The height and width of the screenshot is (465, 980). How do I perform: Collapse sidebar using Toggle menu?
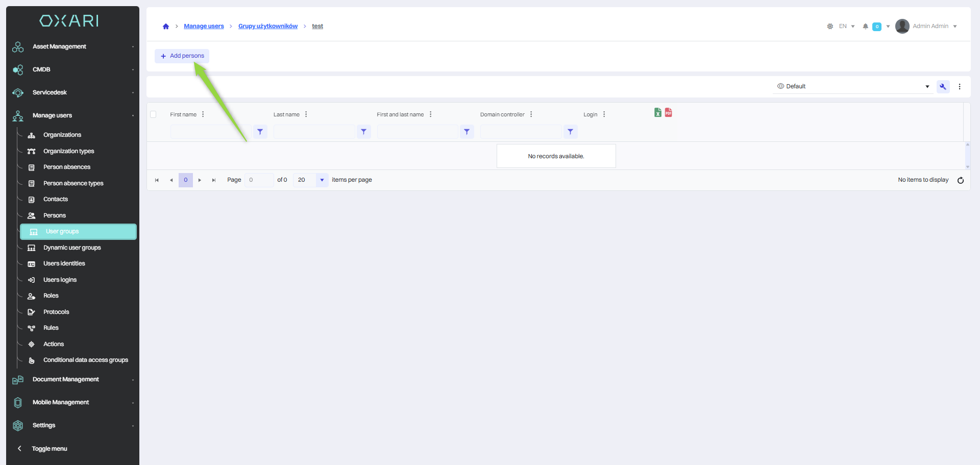[49, 449]
